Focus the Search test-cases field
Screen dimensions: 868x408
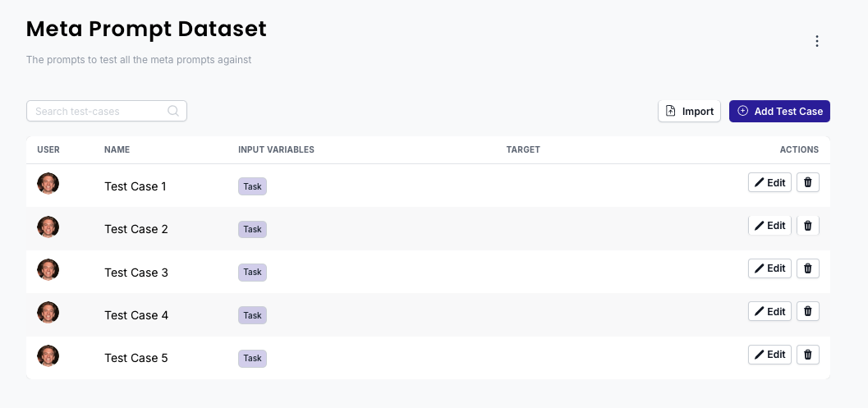[x=106, y=111]
